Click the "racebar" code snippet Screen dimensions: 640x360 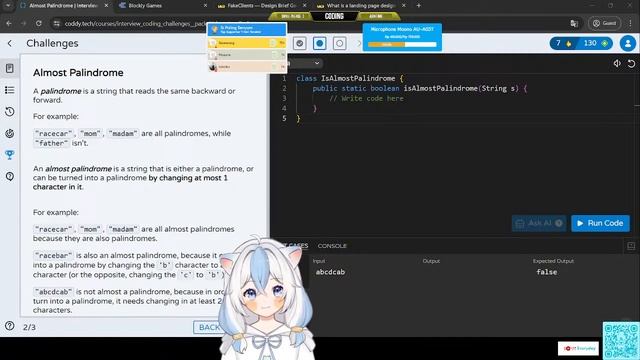point(53,256)
